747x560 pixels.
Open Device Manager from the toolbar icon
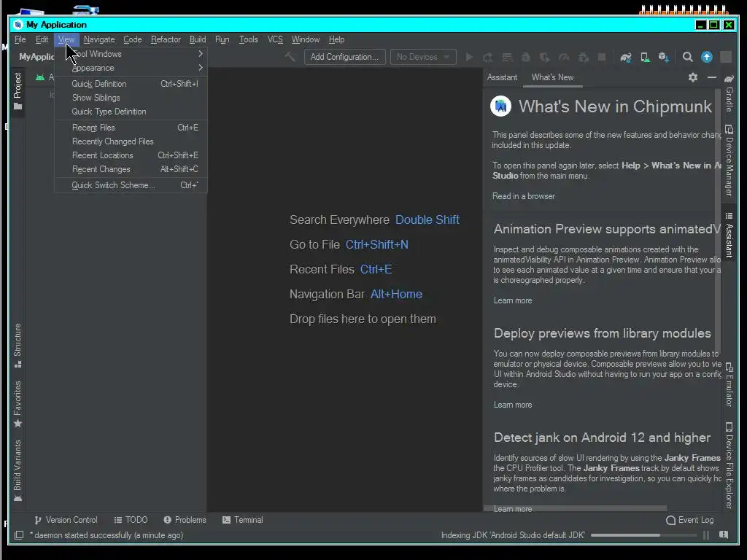pyautogui.click(x=645, y=57)
